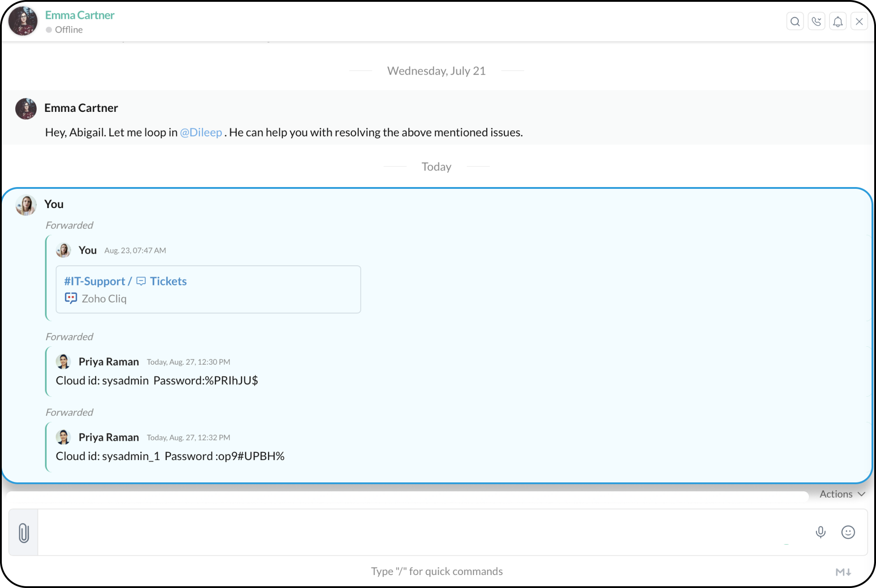Click Priya Raman's name at 12:32 PM message
The width and height of the screenshot is (876, 588).
coord(109,437)
